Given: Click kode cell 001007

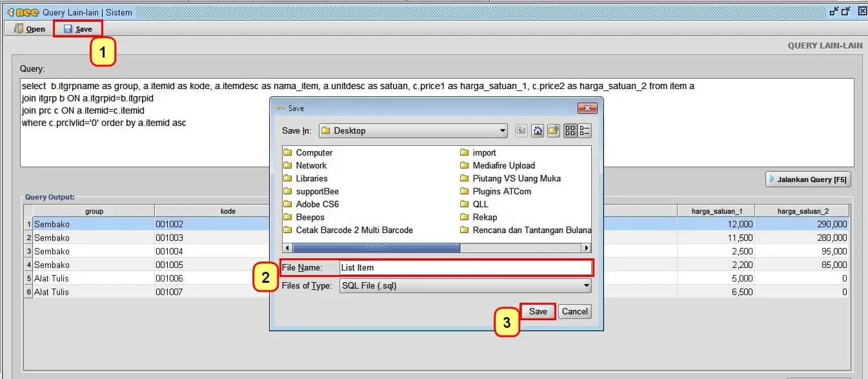Looking at the screenshot, I should coord(212,292).
